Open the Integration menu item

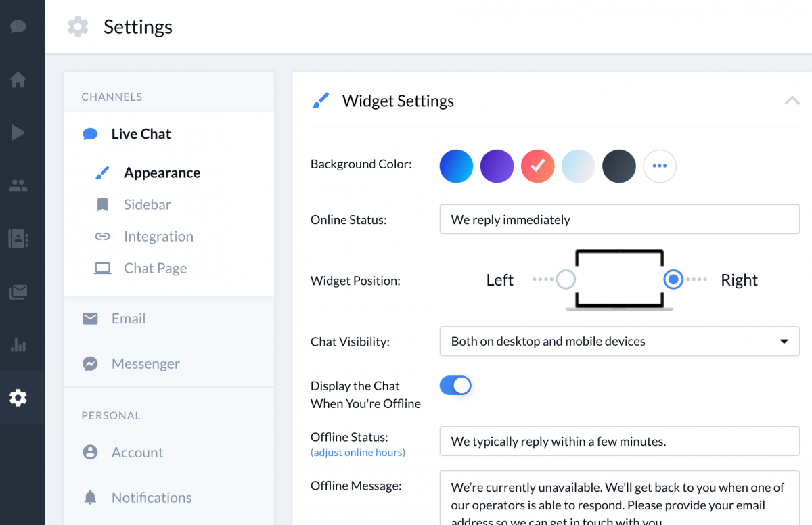pyautogui.click(x=158, y=236)
